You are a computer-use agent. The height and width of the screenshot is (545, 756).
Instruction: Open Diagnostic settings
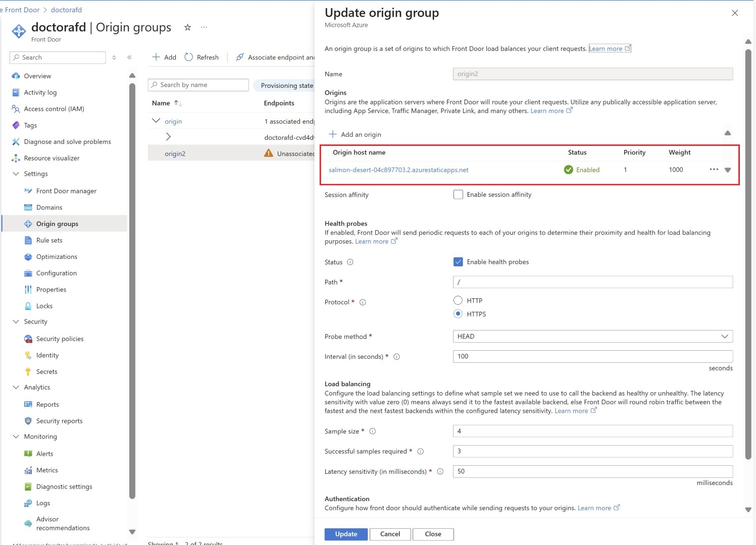65,486
